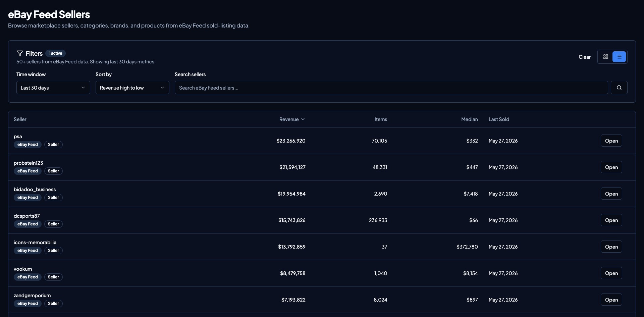Open the dcsports87 seller row
The height and width of the screenshot is (317, 644).
[611, 220]
